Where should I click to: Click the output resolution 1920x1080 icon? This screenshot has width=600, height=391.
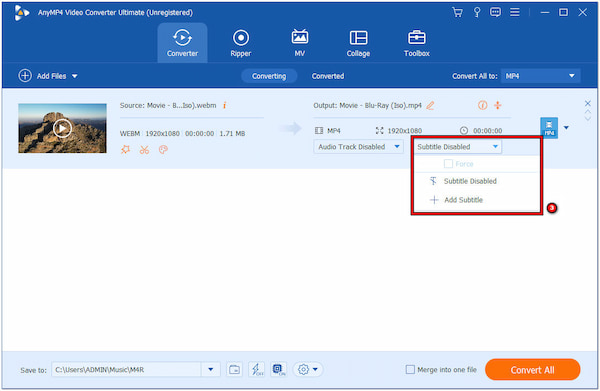coord(379,131)
